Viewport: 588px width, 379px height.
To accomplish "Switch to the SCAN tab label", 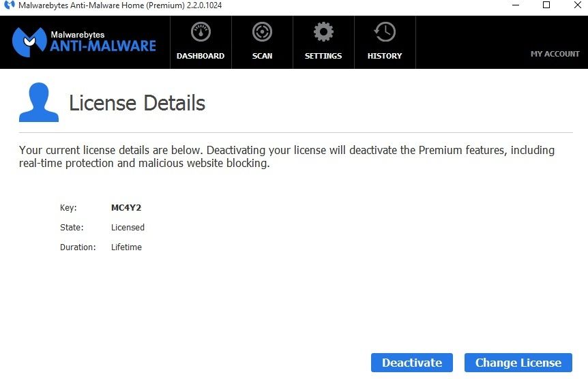I will point(262,56).
